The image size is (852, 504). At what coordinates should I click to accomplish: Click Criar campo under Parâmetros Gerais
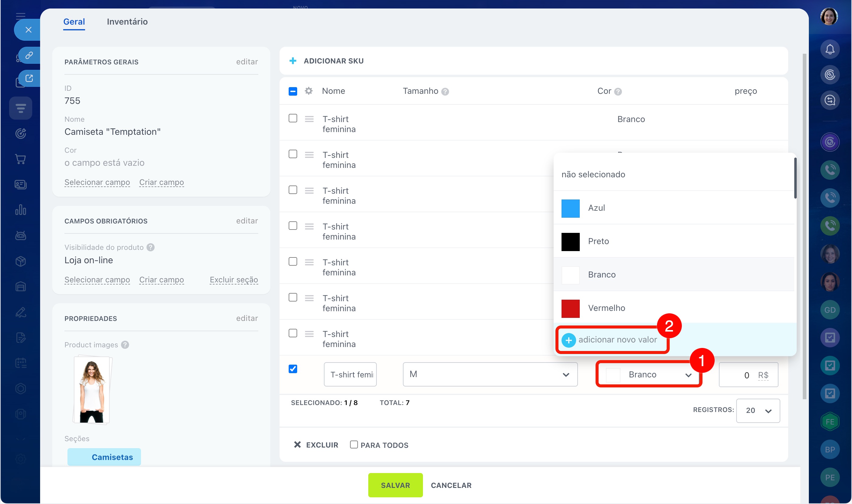tap(161, 182)
